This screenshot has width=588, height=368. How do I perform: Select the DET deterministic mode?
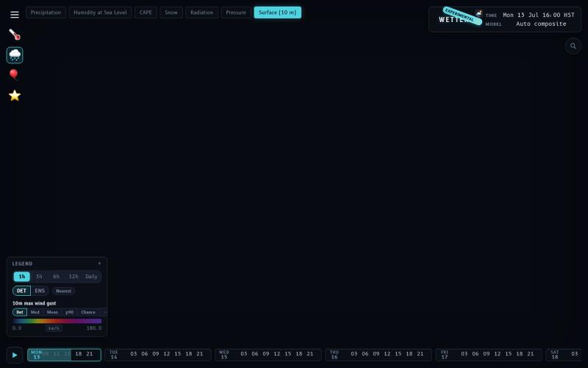pos(21,291)
